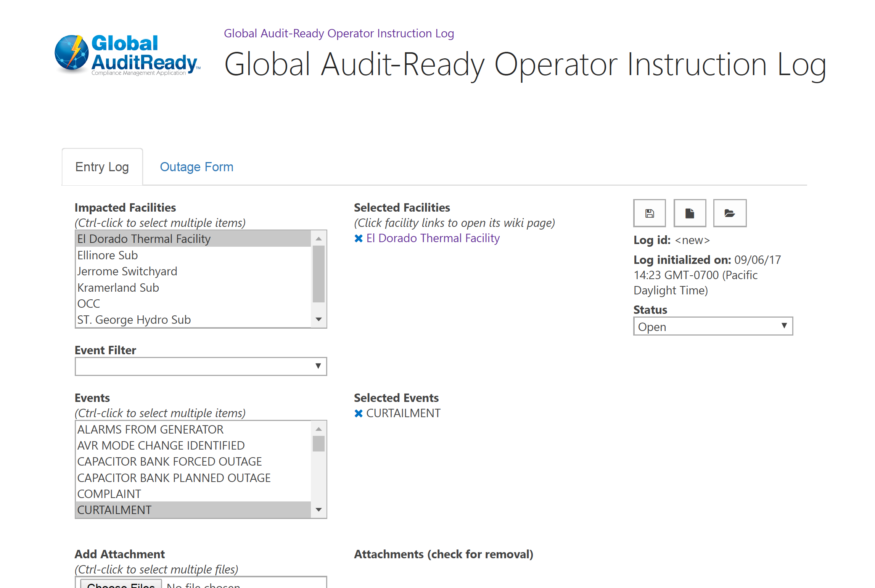This screenshot has width=875, height=588.
Task: Select CURTAILMENT in the Events list
Action: [x=193, y=510]
